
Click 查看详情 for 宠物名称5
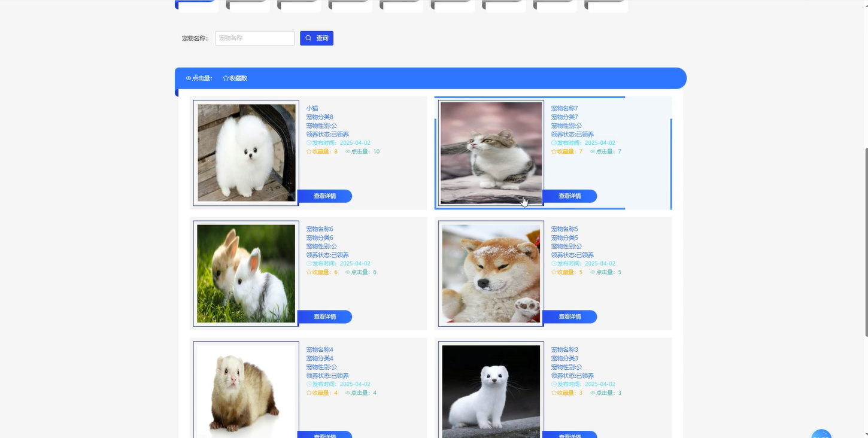pos(569,317)
